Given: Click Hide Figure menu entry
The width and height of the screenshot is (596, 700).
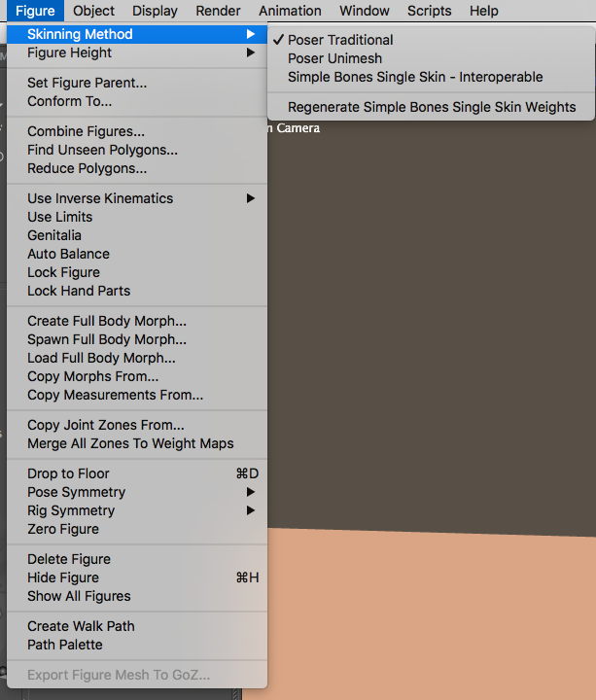Looking at the screenshot, I should coord(63,577).
